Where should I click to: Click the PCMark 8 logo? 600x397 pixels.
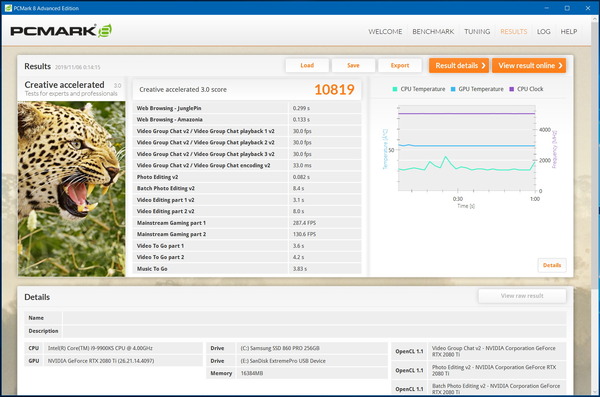(x=61, y=31)
